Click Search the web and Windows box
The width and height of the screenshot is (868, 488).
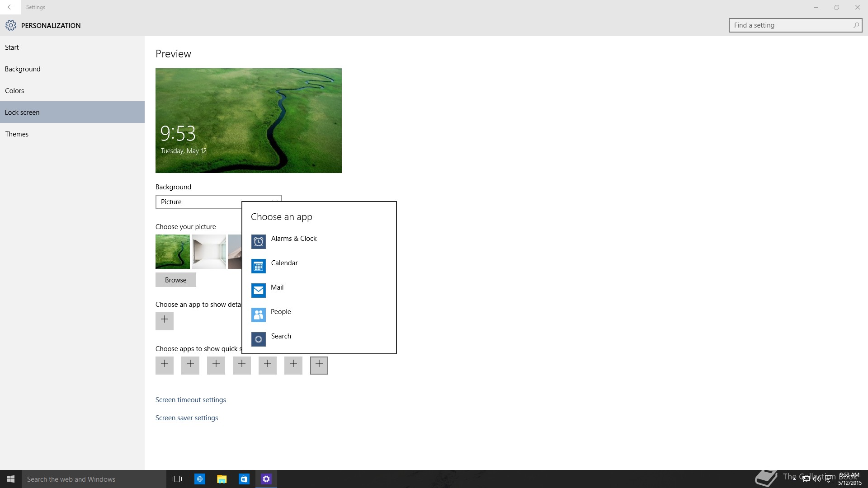(x=94, y=479)
